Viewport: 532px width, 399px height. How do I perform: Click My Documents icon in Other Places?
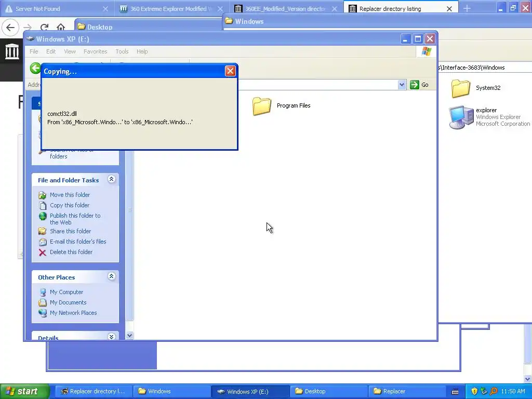coord(43,303)
